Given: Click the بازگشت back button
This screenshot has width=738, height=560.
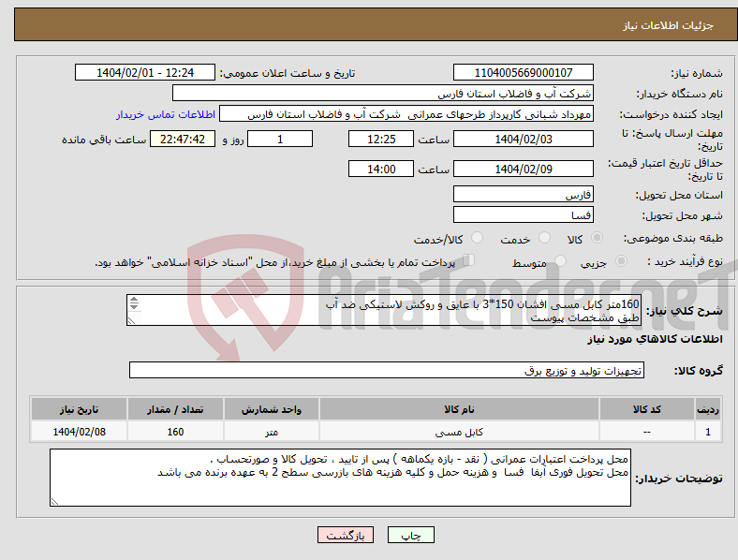Looking at the screenshot, I should click(346, 535).
